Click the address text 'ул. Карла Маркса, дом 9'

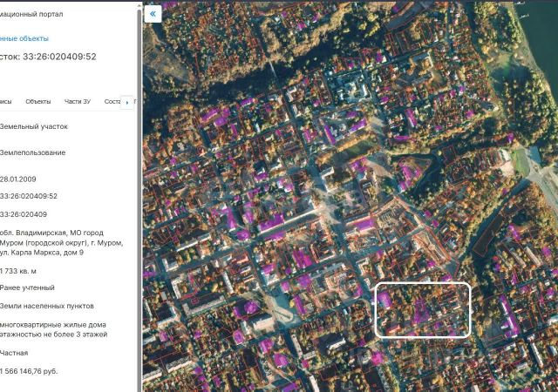tap(42, 253)
